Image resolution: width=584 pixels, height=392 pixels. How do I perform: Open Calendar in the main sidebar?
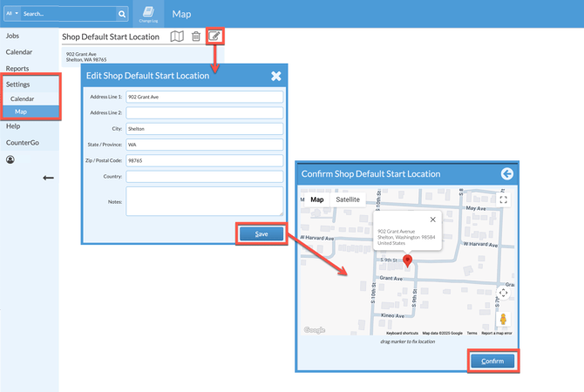(19, 52)
